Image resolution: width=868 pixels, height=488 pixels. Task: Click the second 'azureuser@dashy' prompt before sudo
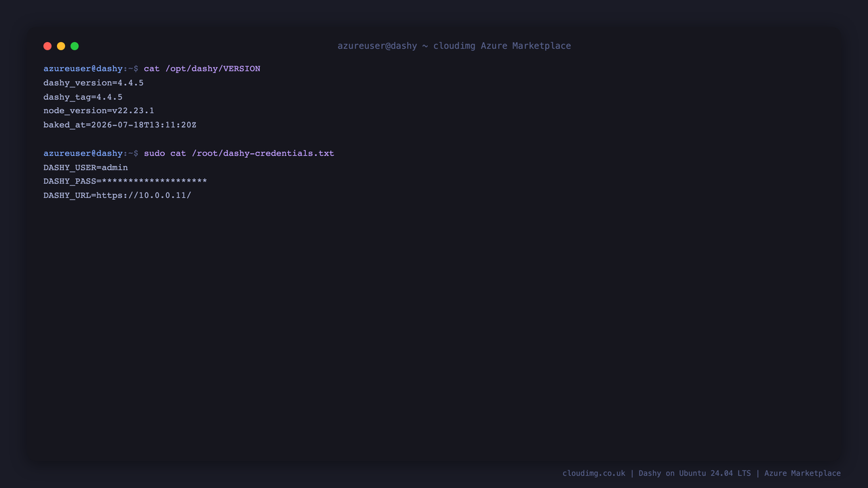(x=83, y=153)
